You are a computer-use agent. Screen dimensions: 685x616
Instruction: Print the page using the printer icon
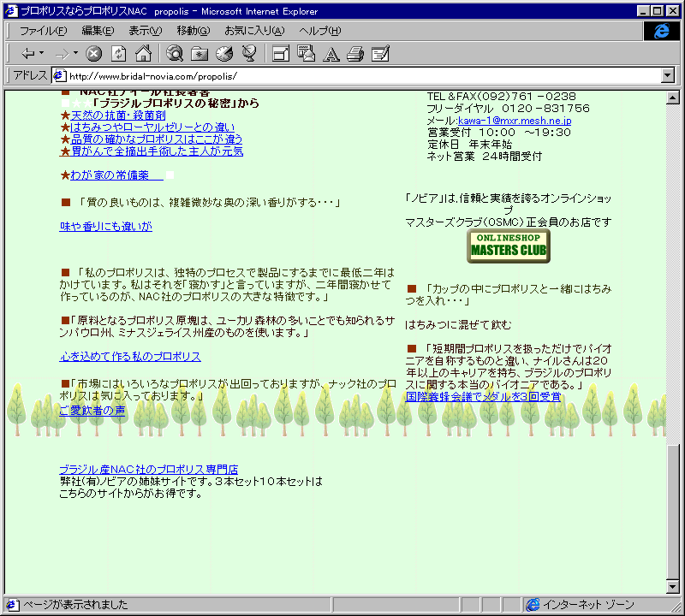tap(355, 54)
